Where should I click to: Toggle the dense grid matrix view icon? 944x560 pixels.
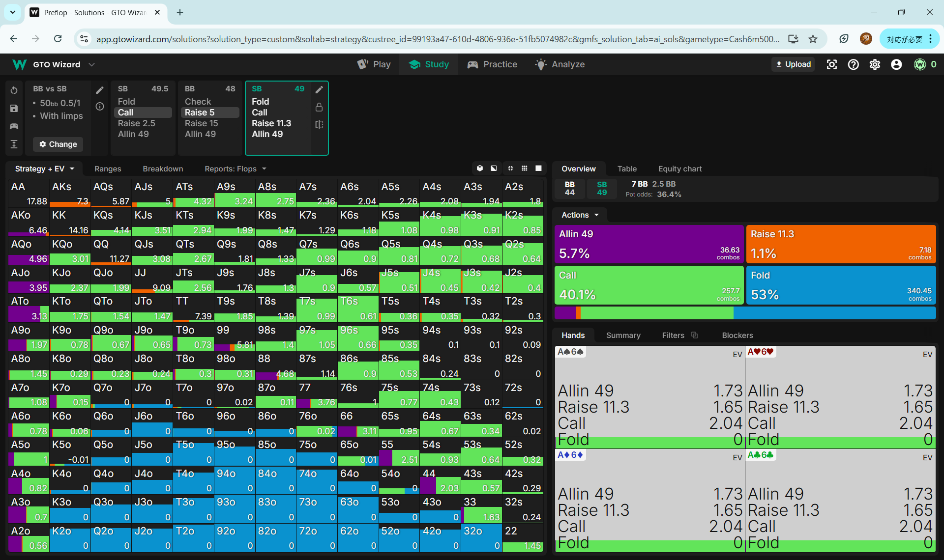click(525, 168)
